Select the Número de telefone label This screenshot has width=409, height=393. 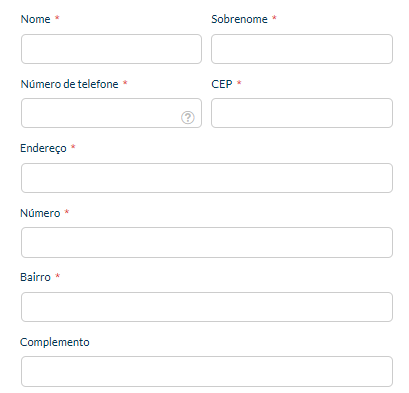[x=69, y=84]
